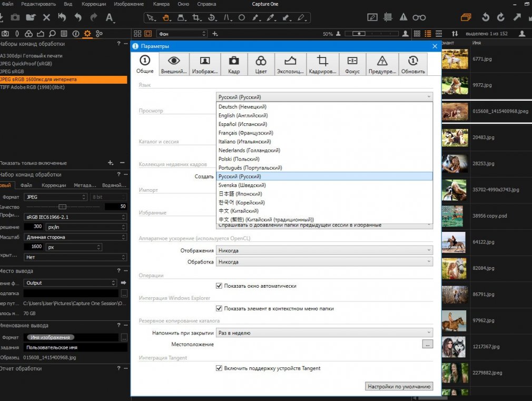532x401 pixels.
Task: Open the language combo box showing Русский
Action: click(x=324, y=97)
